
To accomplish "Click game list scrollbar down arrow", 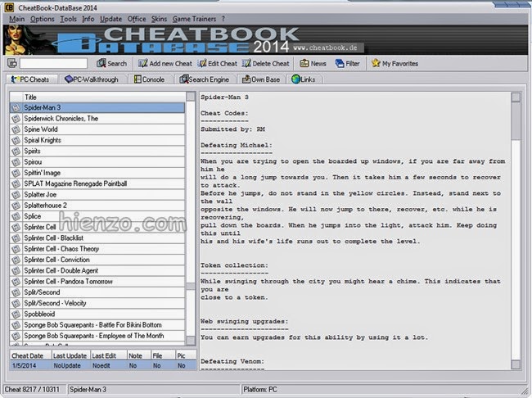I will click(191, 341).
